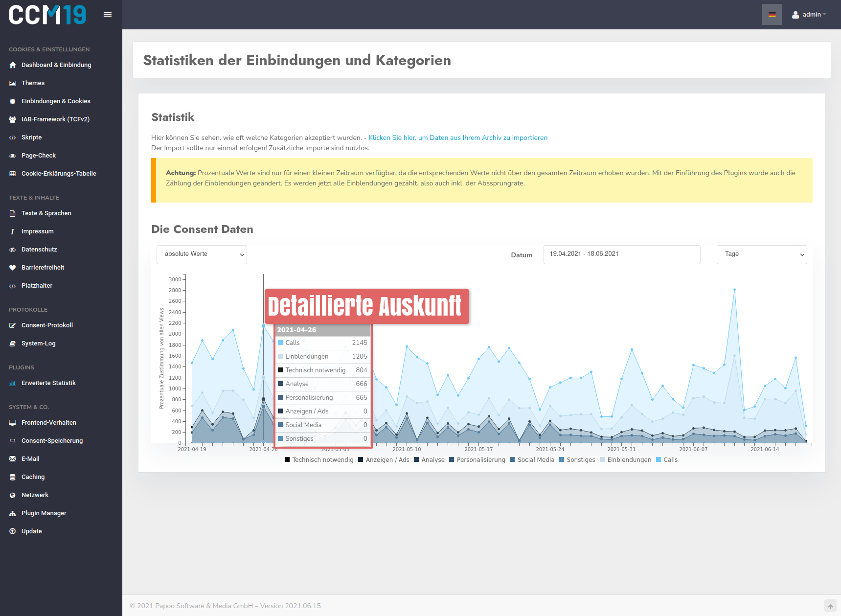
Task: Toggle Analyse series in chart legend
Action: tap(429, 460)
